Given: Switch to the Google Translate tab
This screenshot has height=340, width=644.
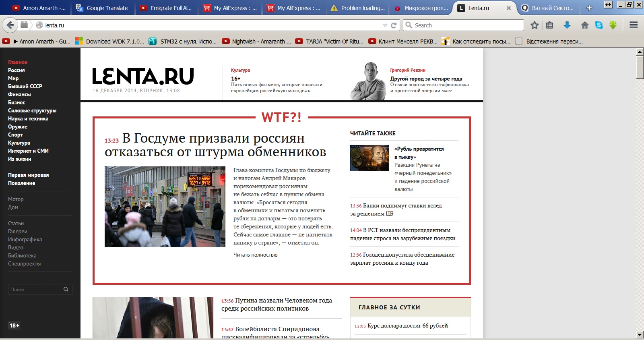Looking at the screenshot, I should [103, 8].
